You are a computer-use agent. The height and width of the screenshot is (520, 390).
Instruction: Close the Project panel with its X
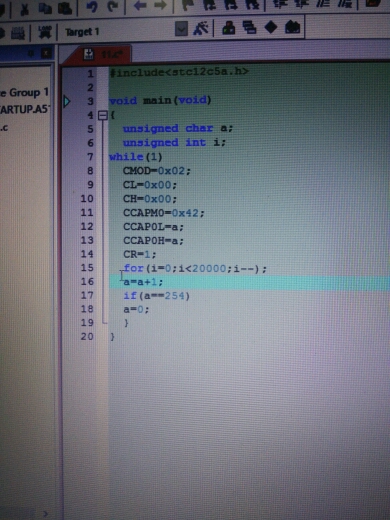[46, 53]
